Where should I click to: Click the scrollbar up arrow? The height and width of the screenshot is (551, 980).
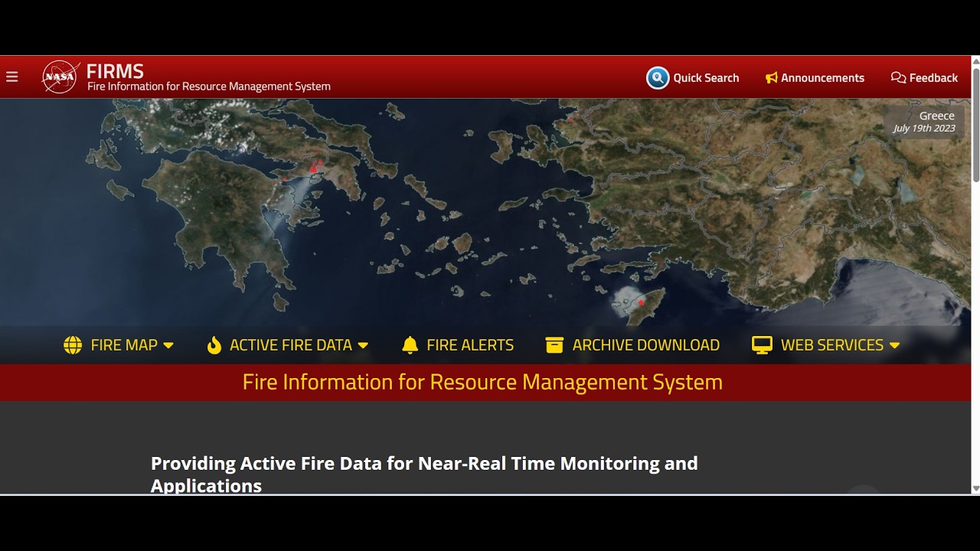[975, 60]
